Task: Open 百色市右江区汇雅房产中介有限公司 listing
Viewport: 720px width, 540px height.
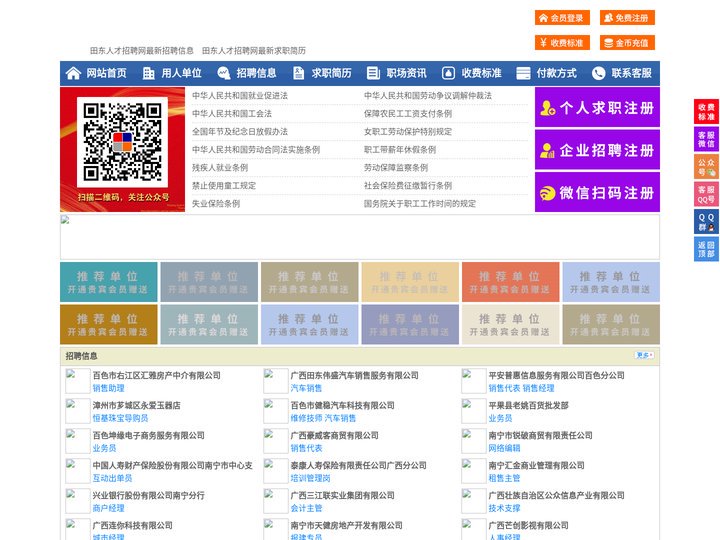Action: click(157, 375)
